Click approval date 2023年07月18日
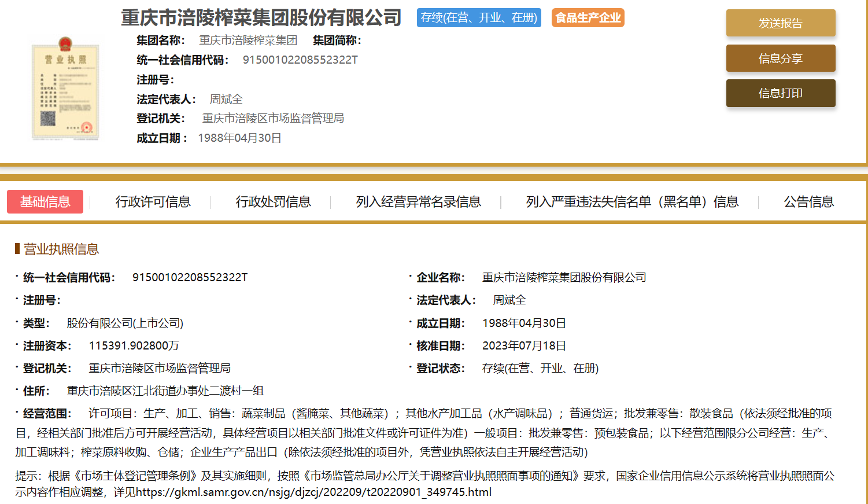Image resolution: width=868 pixels, height=504 pixels. tap(524, 346)
